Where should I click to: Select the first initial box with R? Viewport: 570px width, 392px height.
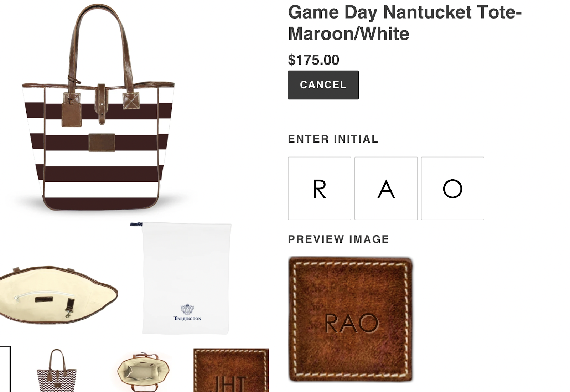tap(320, 188)
